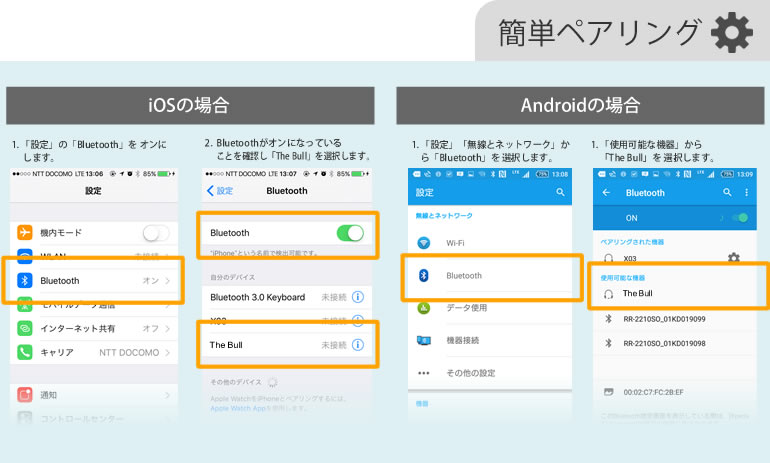This screenshot has height=463, width=770.
Task: Open Wi-Fi in Android settings
Action: [490, 243]
